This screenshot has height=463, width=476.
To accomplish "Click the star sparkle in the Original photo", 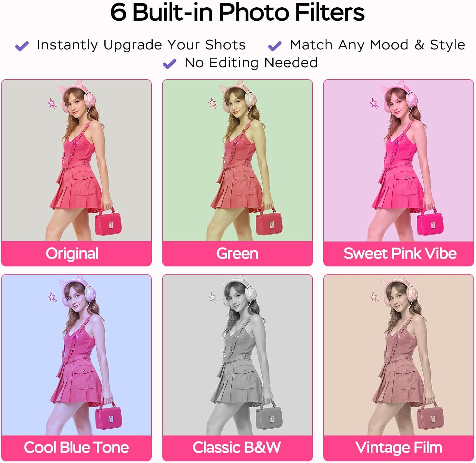I will [x=52, y=104].
